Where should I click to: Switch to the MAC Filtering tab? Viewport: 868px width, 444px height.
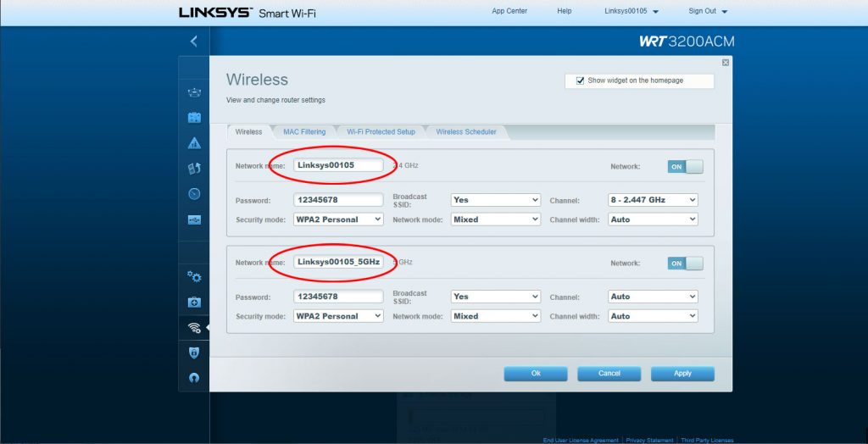click(304, 132)
